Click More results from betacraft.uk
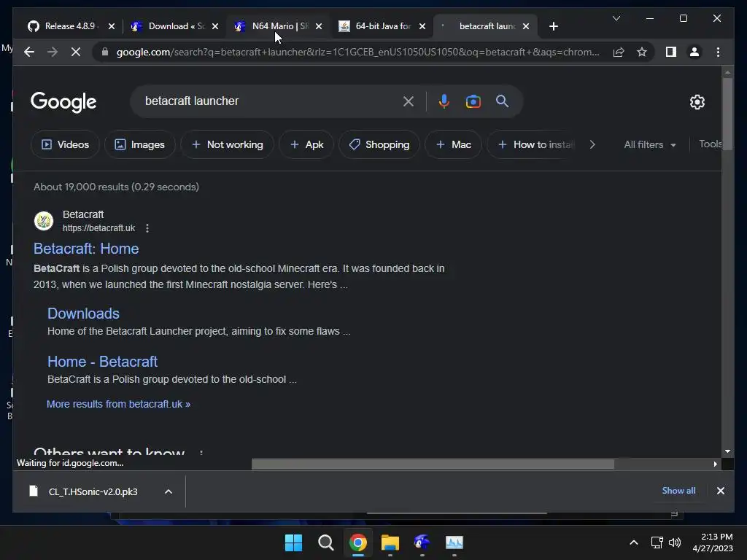Viewport: 747px width, 560px height. [x=119, y=404]
